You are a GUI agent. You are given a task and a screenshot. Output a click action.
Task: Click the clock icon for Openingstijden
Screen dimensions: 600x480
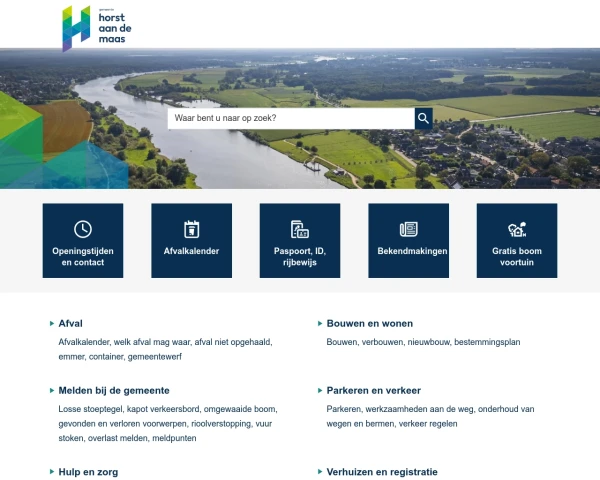(83, 229)
